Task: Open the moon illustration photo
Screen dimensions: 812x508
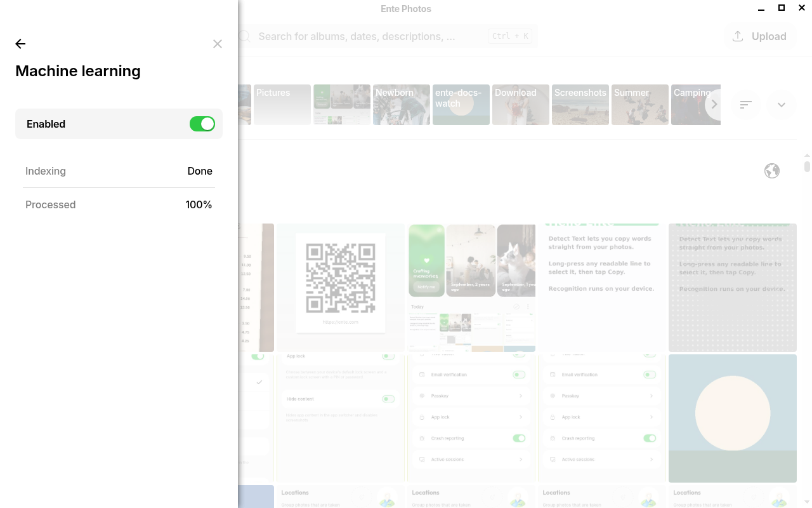Action: coord(733,418)
